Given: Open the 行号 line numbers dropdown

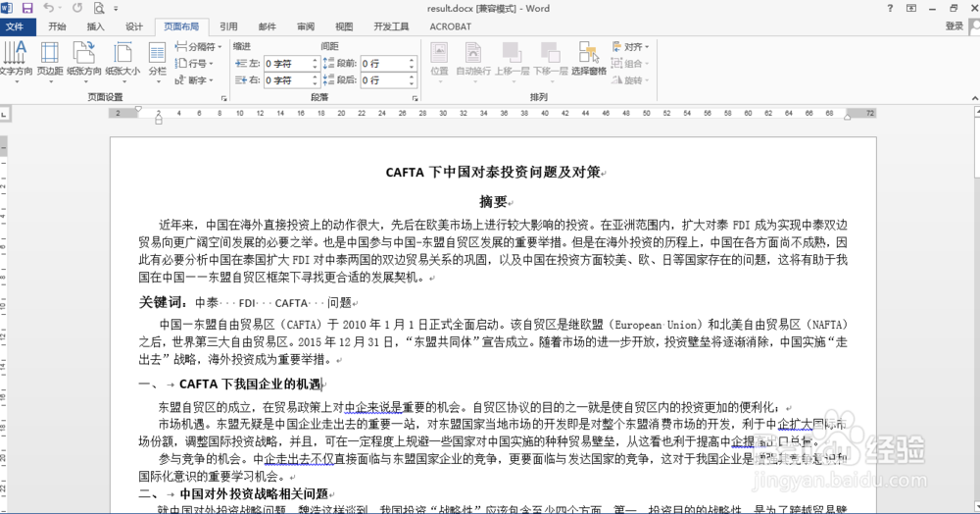Looking at the screenshot, I should coord(194,63).
